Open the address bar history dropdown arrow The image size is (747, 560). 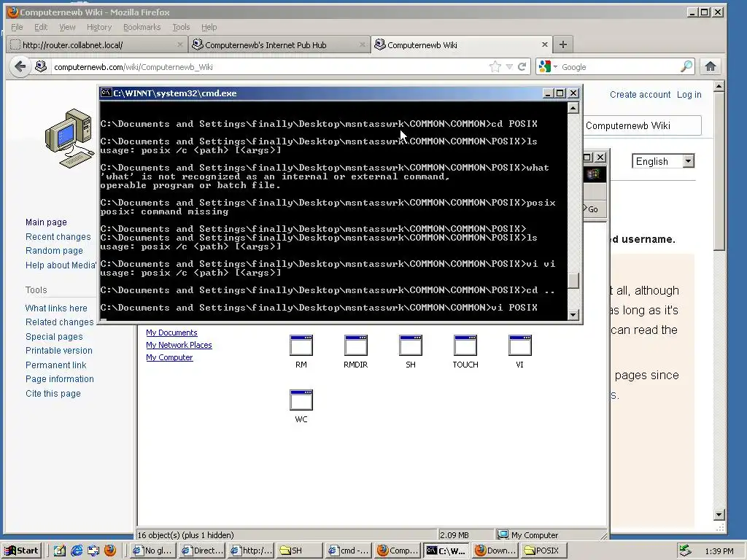(509, 66)
